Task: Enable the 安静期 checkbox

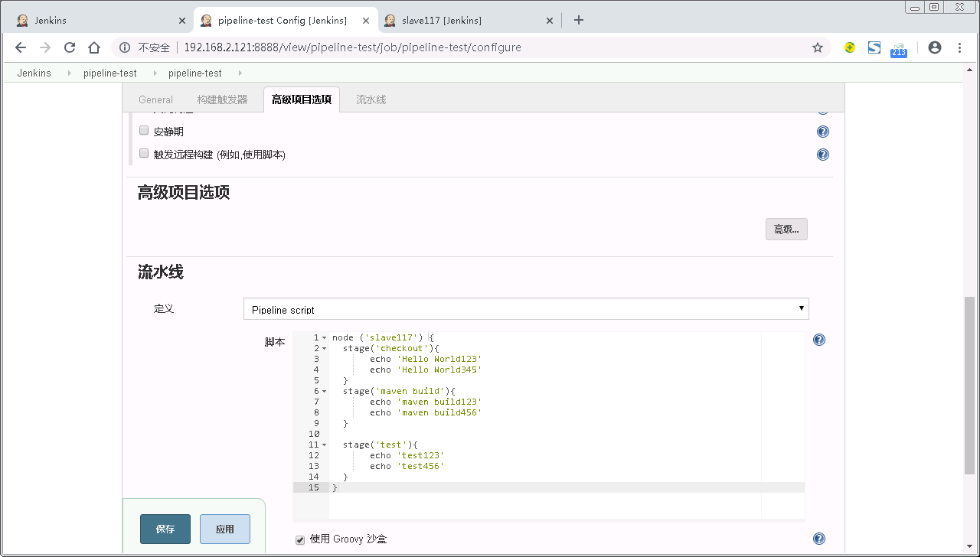Action: coord(144,131)
